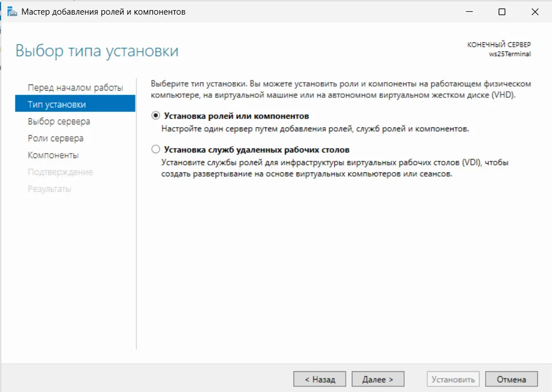Click the intro text 'Выберите тип установки'

coord(199,84)
